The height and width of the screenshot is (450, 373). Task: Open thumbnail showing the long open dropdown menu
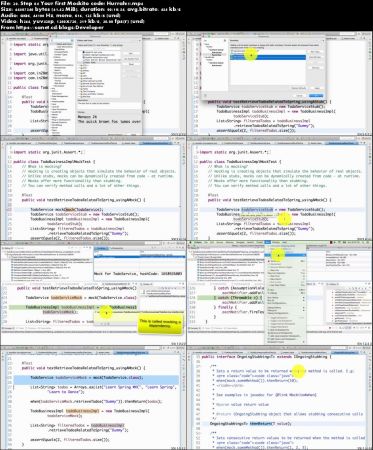click(280, 293)
